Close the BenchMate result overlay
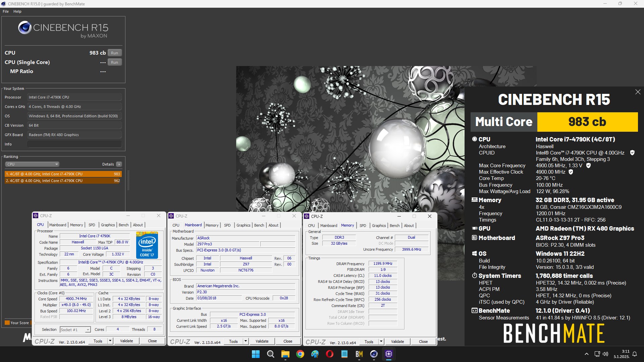The image size is (644, 362). pyautogui.click(x=638, y=92)
